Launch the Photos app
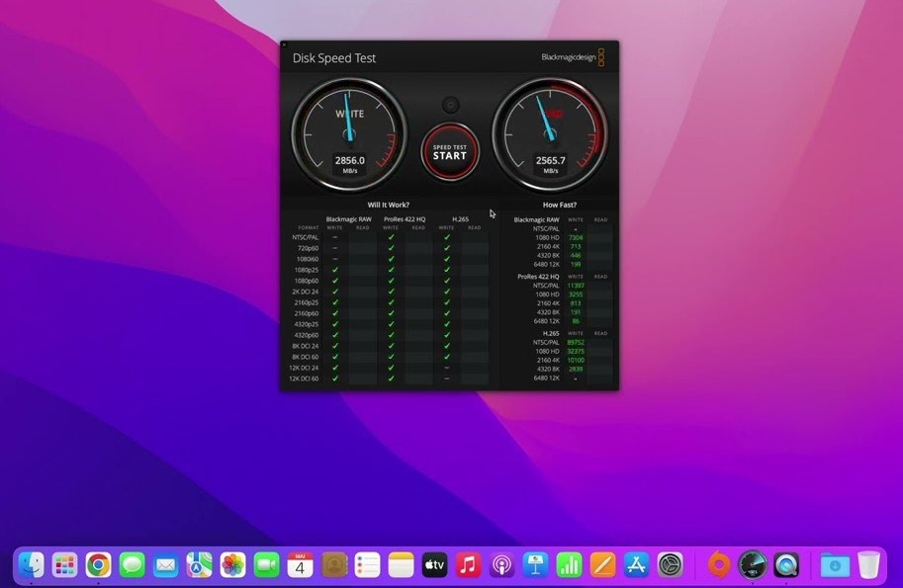The image size is (903, 588). [x=232, y=565]
